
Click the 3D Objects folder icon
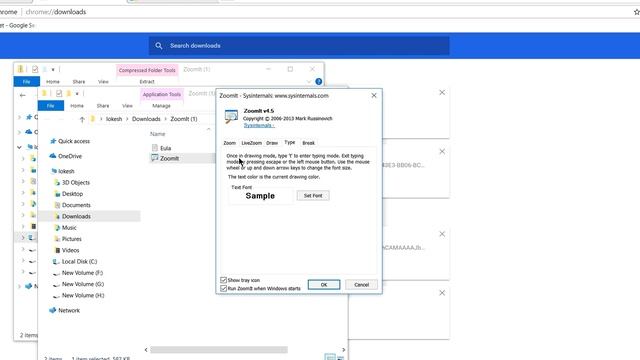click(x=57, y=182)
